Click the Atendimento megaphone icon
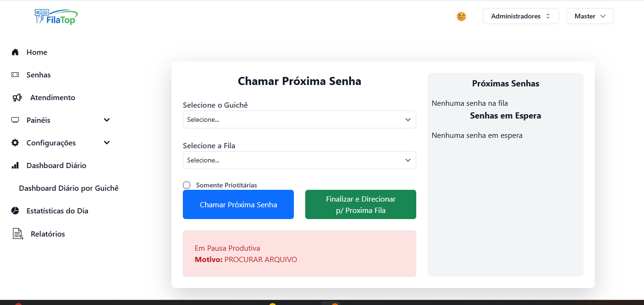The image size is (644, 305). point(17,98)
